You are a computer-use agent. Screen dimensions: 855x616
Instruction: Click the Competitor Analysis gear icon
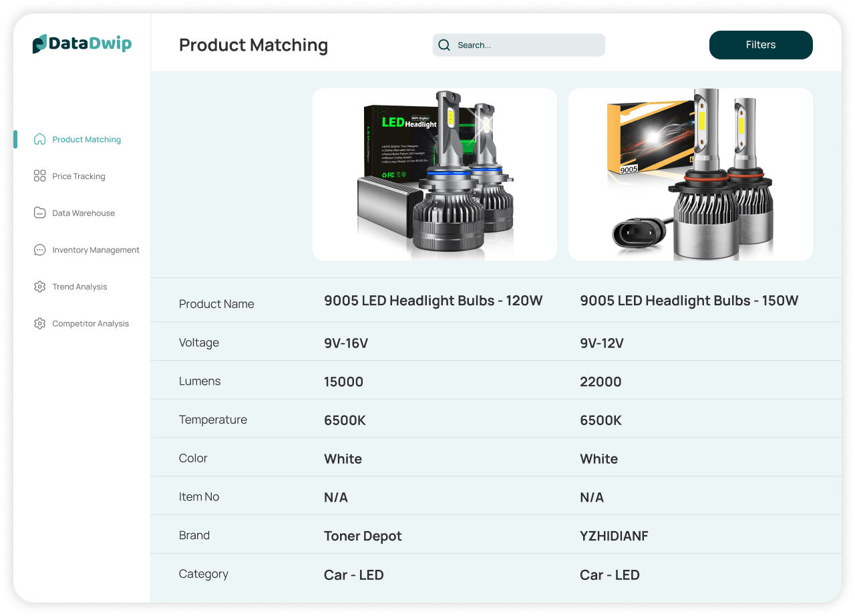point(39,323)
